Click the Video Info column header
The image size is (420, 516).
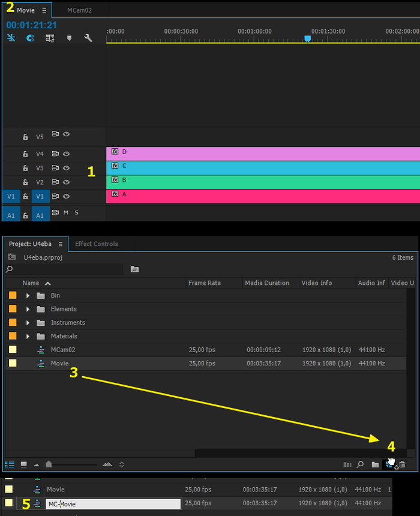coord(317,283)
